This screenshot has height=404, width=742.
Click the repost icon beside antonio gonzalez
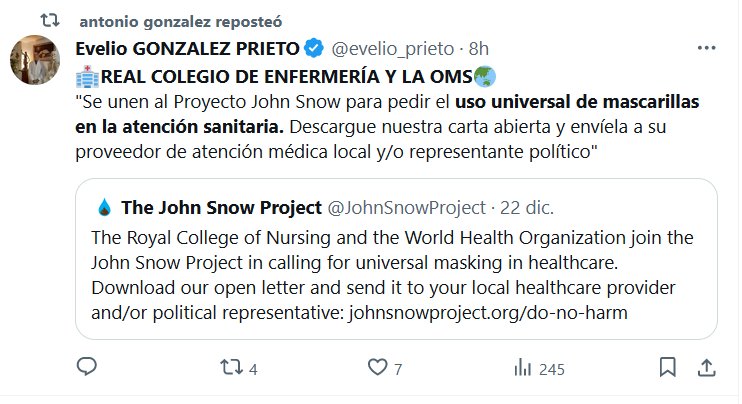(x=50, y=20)
